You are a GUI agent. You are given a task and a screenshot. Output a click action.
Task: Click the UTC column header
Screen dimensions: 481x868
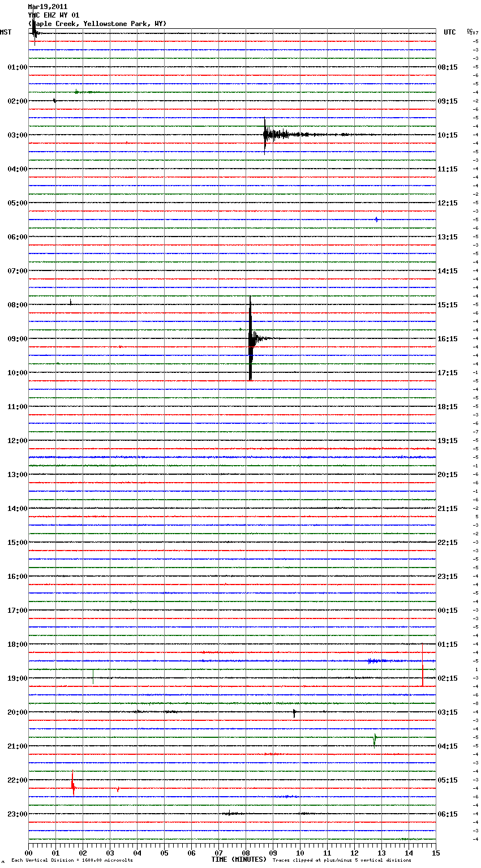point(450,32)
